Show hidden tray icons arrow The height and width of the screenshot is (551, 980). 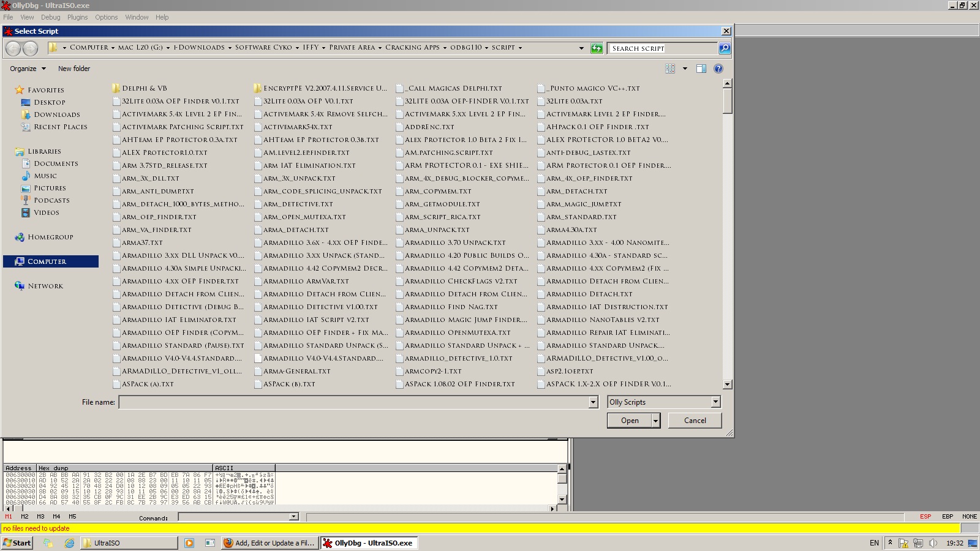(890, 543)
